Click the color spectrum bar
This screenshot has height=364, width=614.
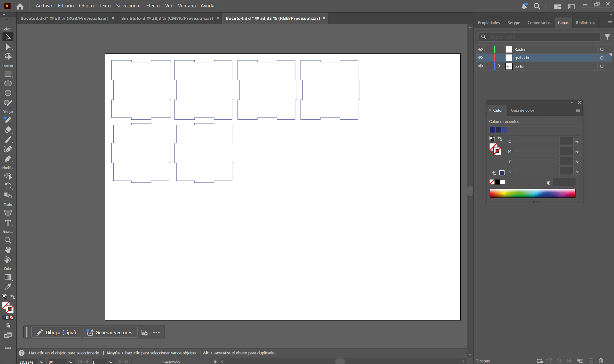pos(532,193)
